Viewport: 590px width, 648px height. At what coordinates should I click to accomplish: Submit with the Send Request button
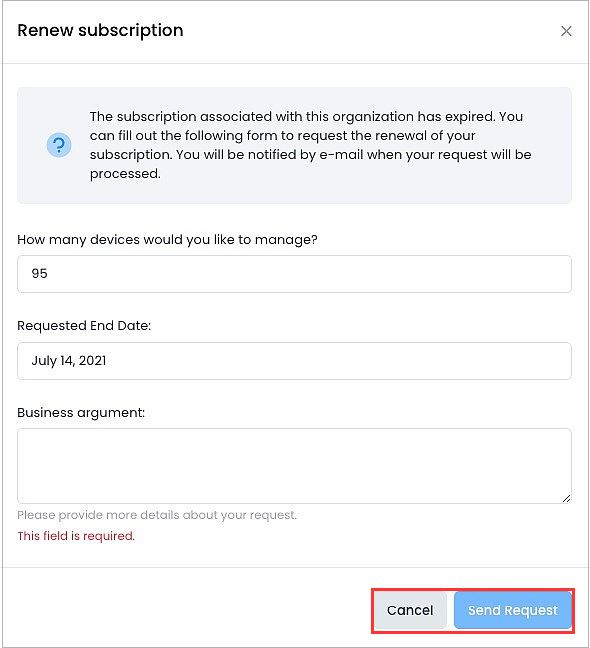(513, 610)
